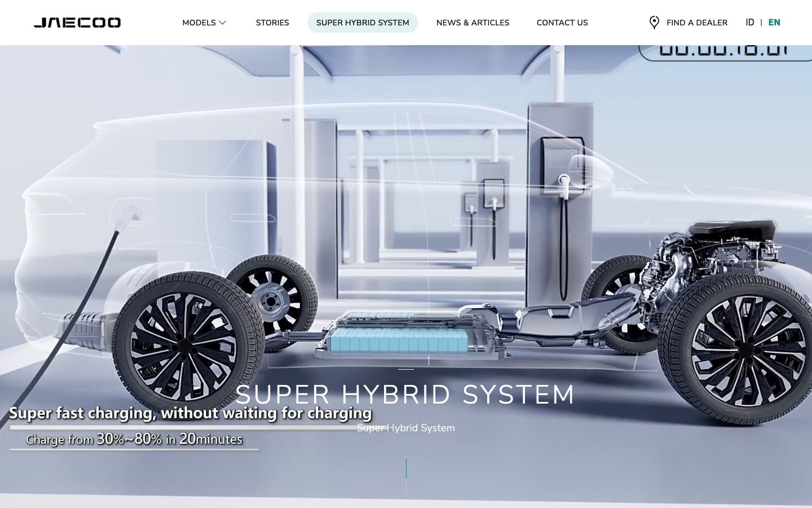Go to Contact Us

(562, 23)
